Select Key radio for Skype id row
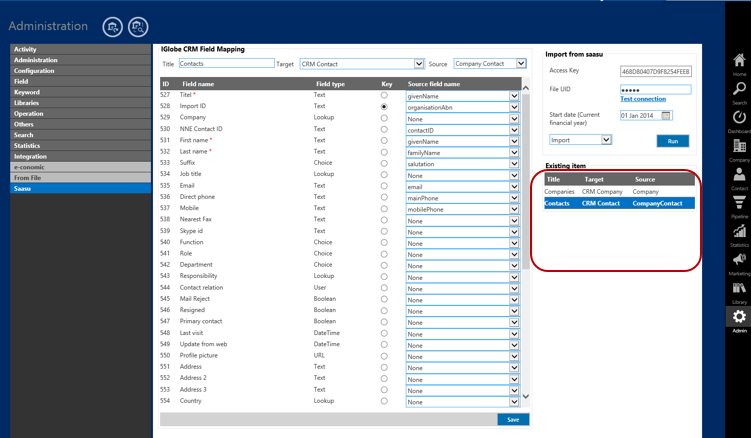This screenshot has width=753, height=438. coord(384,231)
